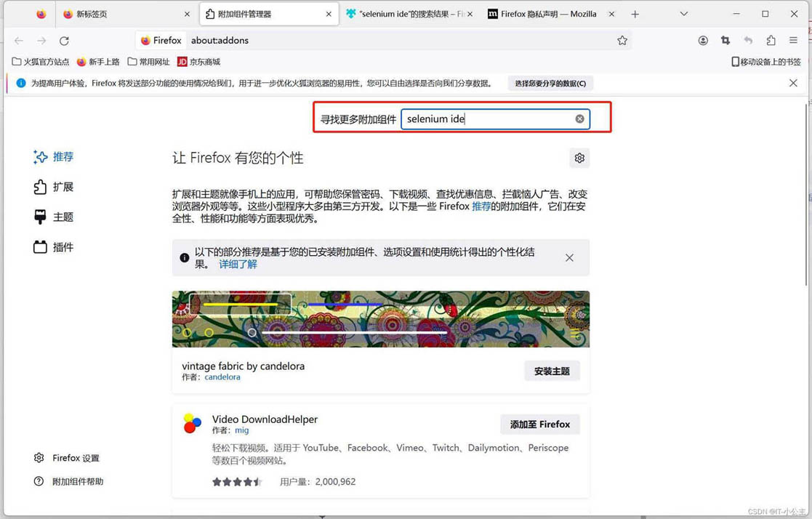
Task: Open the extensions puzzle icon in toolbar
Action: [771, 41]
